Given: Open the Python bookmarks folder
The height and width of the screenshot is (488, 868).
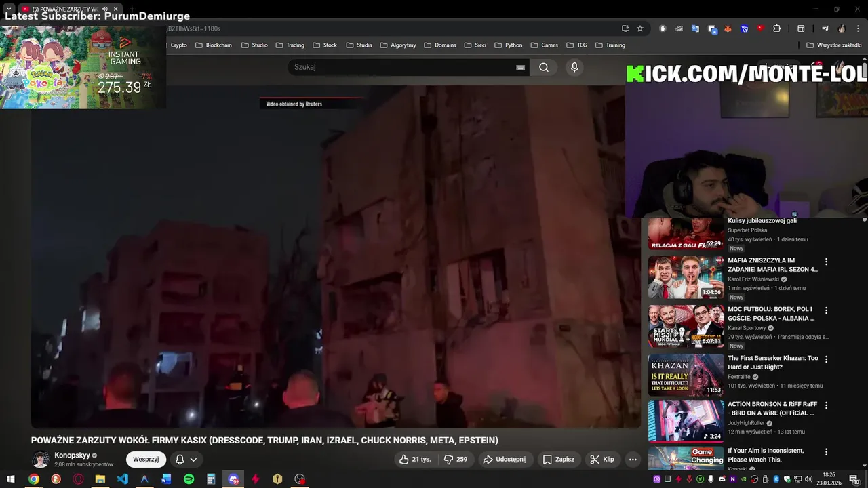Looking at the screenshot, I should (x=509, y=45).
